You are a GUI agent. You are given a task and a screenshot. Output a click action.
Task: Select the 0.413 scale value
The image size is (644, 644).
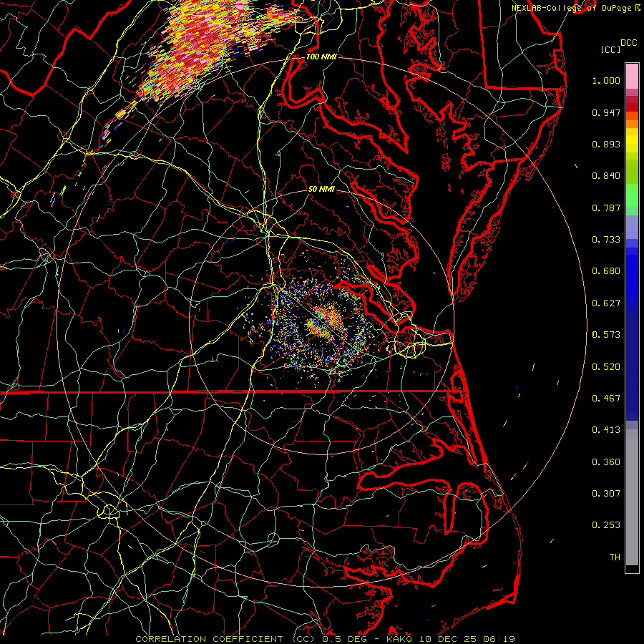[606, 430]
